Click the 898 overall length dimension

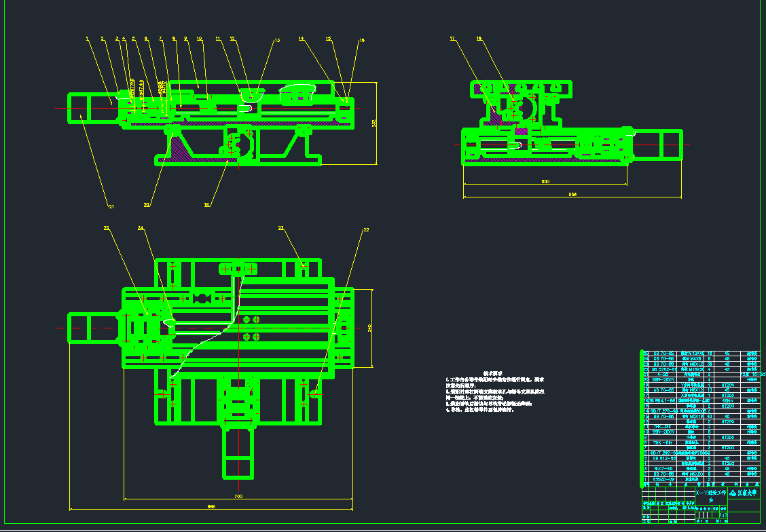click(211, 506)
